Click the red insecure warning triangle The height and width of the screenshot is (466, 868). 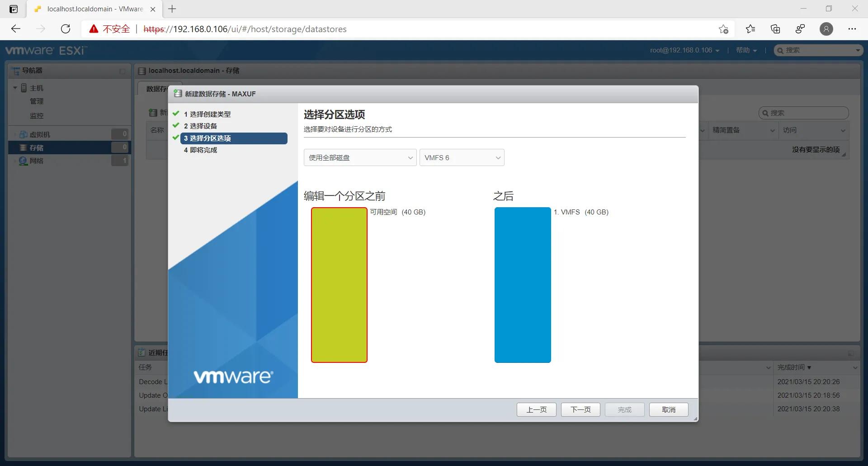(94, 29)
